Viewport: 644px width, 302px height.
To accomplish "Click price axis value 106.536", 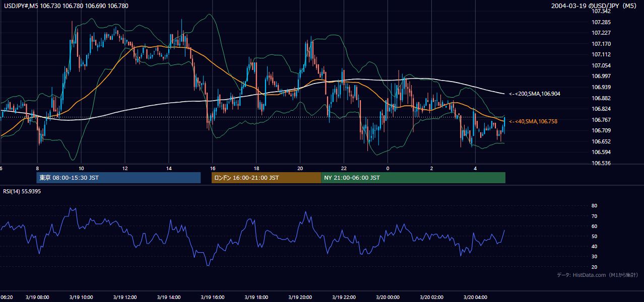I will [601, 163].
